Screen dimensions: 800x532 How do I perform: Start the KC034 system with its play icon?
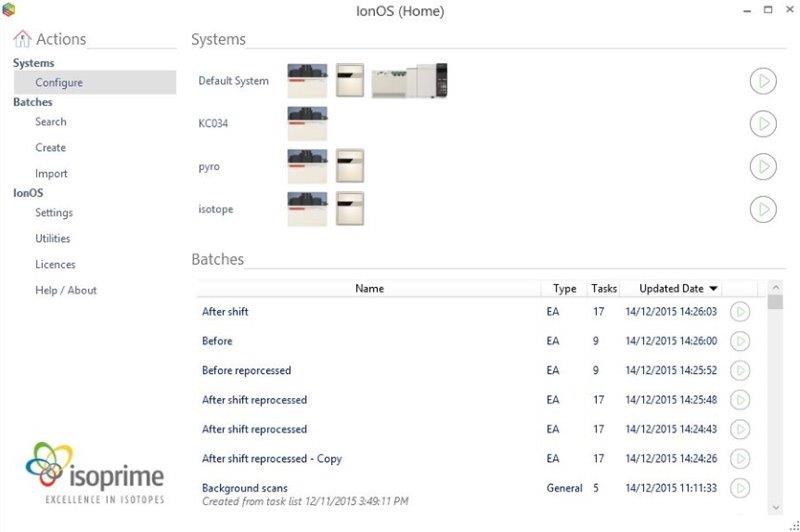(763, 124)
